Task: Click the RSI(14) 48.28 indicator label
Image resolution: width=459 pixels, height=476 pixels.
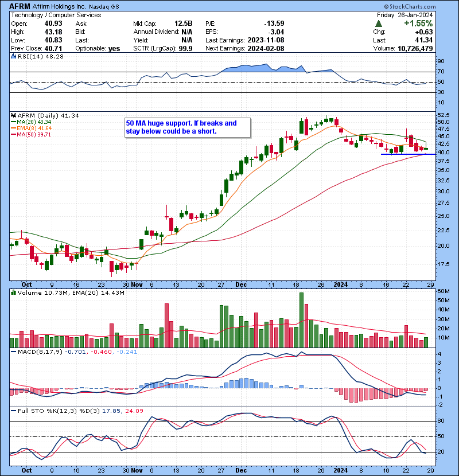Action: click(40, 56)
